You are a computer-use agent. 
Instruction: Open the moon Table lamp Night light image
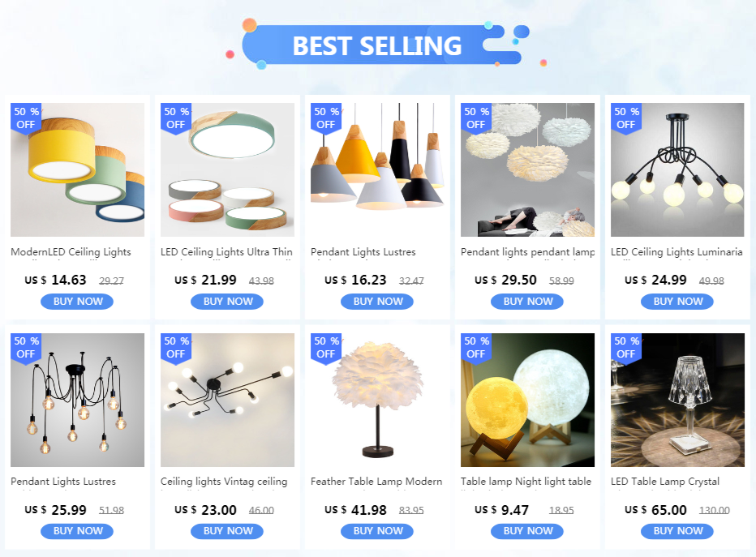pos(527,400)
